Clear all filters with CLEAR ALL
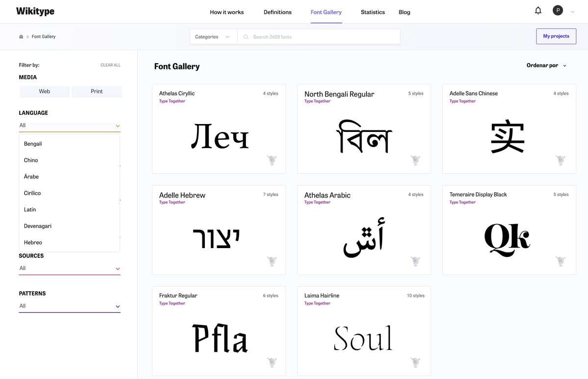Viewport: 588px width, 379px height. coord(110,65)
